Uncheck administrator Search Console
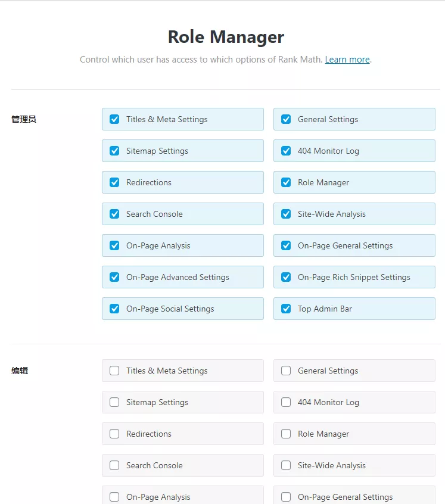This screenshot has width=445, height=504. pos(114,214)
